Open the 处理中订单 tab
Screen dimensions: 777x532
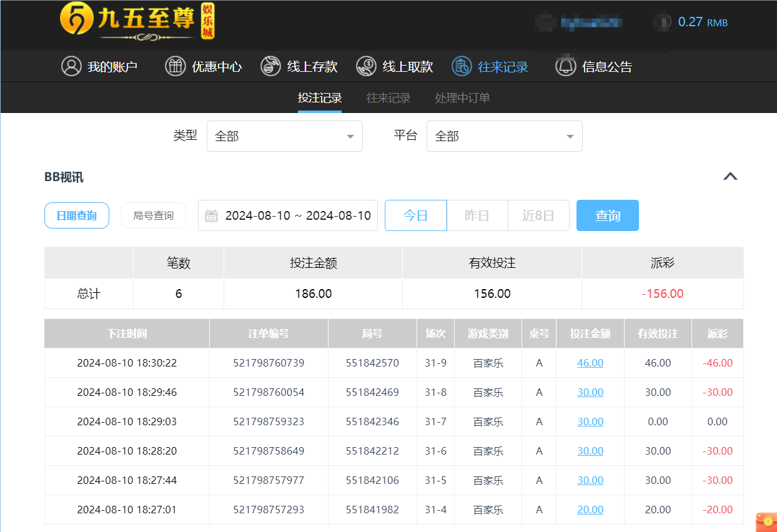(x=462, y=98)
